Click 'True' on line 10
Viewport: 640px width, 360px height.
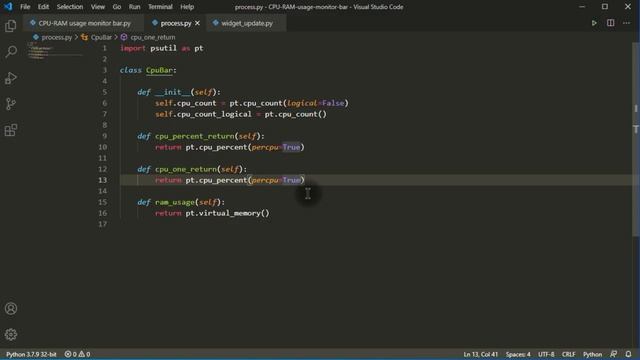[x=291, y=147]
